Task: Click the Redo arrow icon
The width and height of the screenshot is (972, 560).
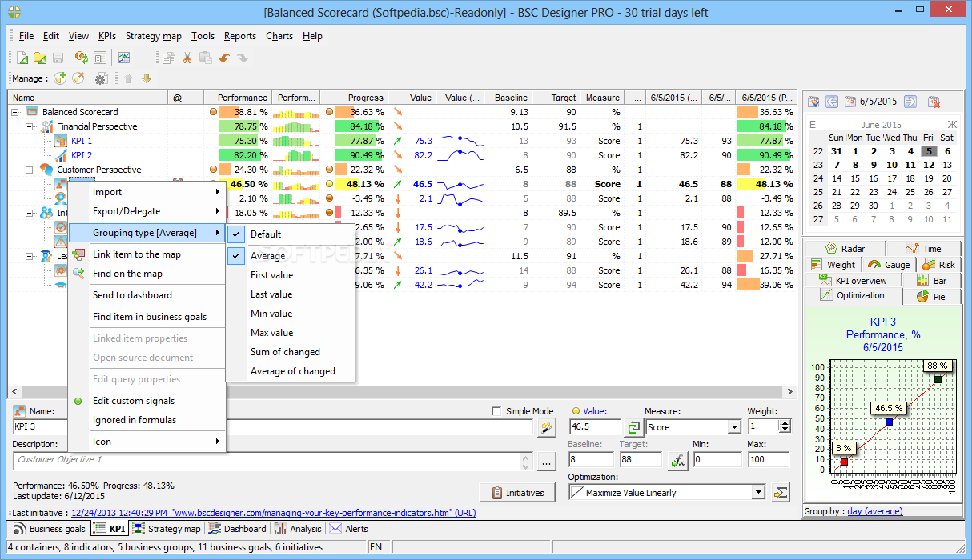Action: pyautogui.click(x=242, y=58)
